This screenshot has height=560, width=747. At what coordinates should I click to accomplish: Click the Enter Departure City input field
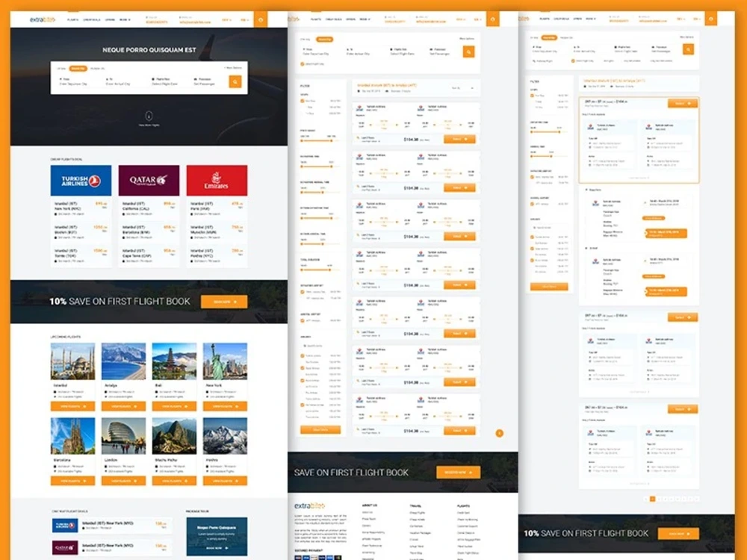[x=75, y=83]
